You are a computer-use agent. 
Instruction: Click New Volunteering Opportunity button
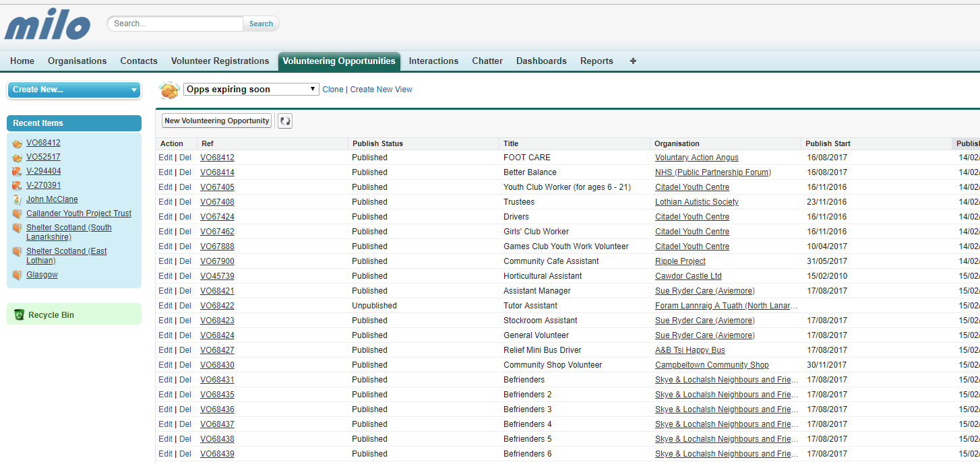click(x=217, y=121)
